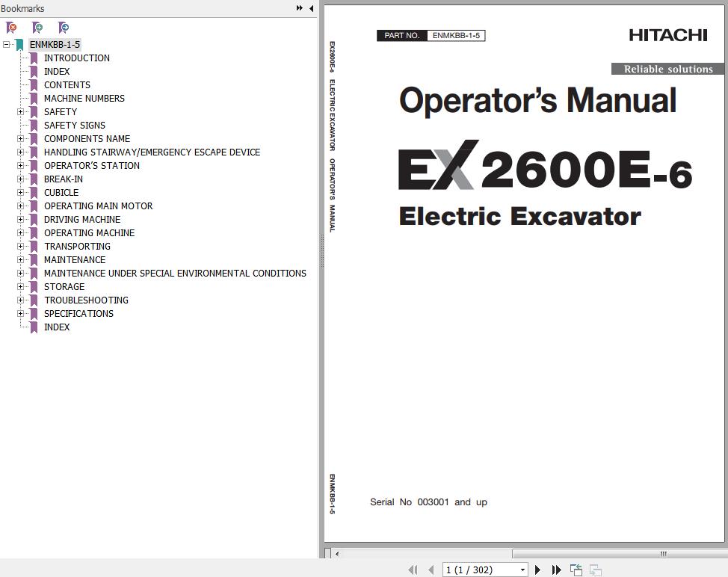Select the ENMKBB-1-5 root bookmark label

click(x=55, y=45)
